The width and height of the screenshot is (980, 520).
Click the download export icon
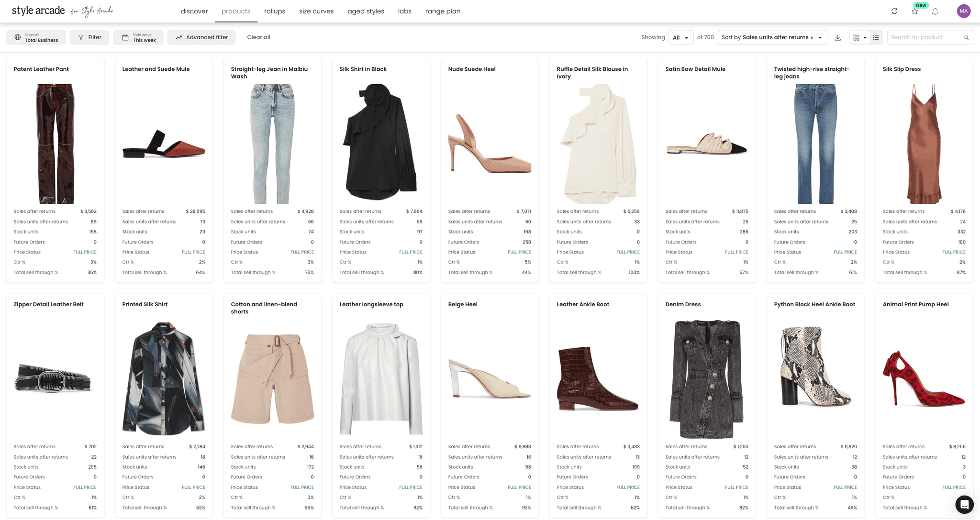[x=838, y=37]
